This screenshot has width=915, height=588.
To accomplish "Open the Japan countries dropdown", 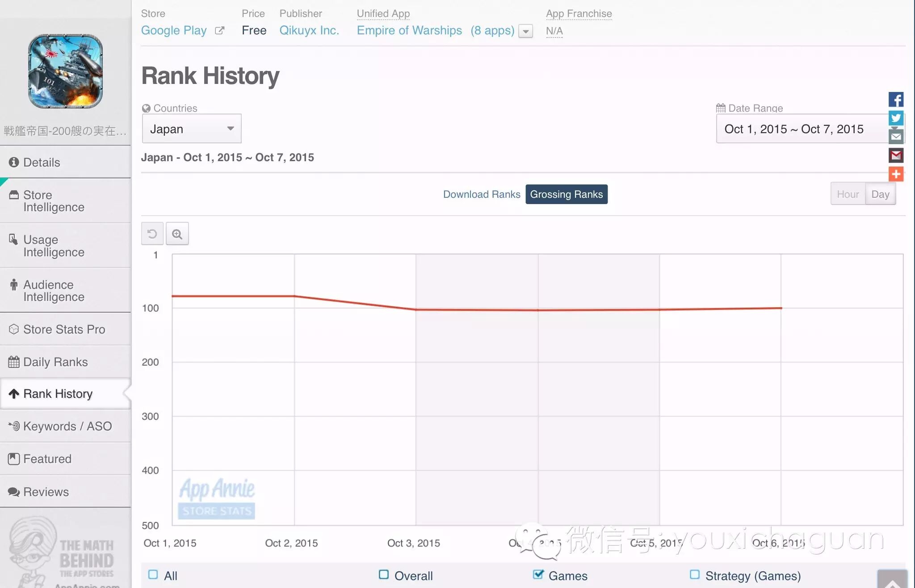I will [x=192, y=129].
